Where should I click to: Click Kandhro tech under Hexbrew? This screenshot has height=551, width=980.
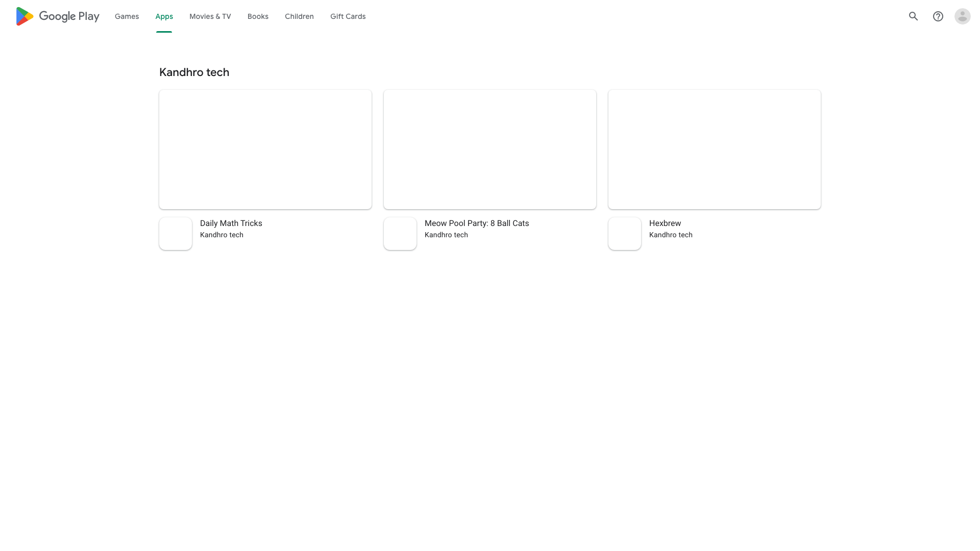671,235
